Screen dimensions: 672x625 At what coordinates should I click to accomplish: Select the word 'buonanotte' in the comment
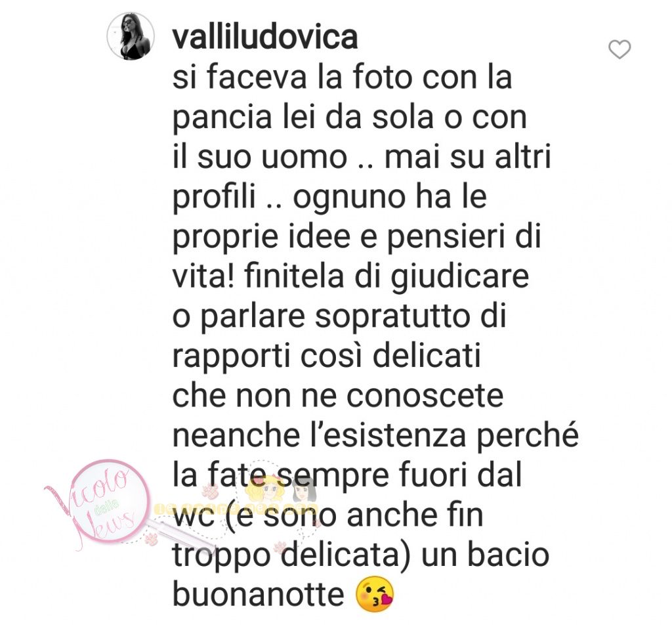click(259, 594)
